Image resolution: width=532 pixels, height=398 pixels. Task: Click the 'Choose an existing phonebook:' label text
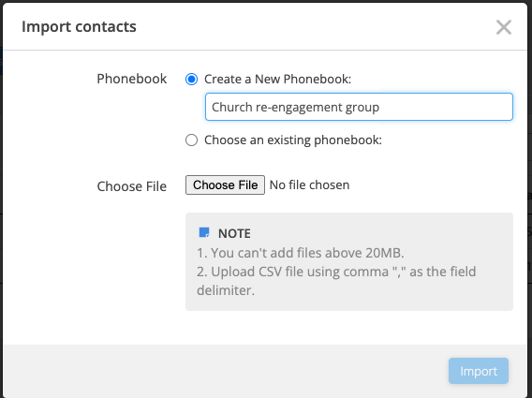[293, 140]
